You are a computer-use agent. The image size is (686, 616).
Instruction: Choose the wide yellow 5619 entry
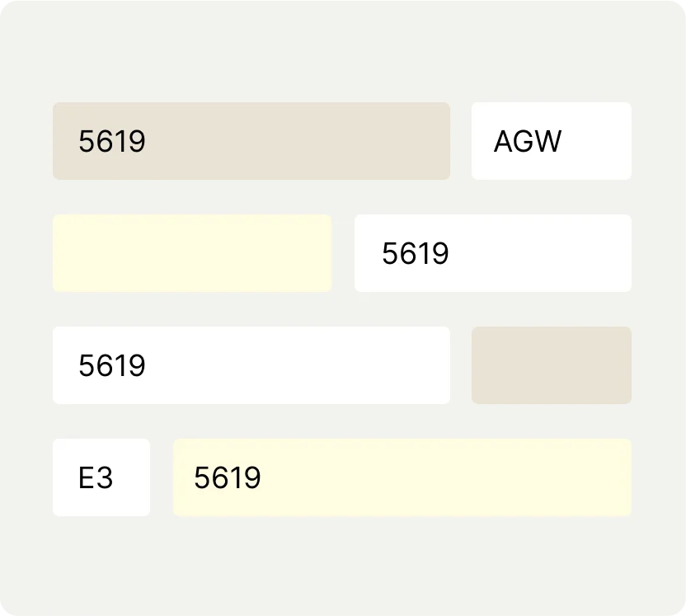click(x=402, y=477)
